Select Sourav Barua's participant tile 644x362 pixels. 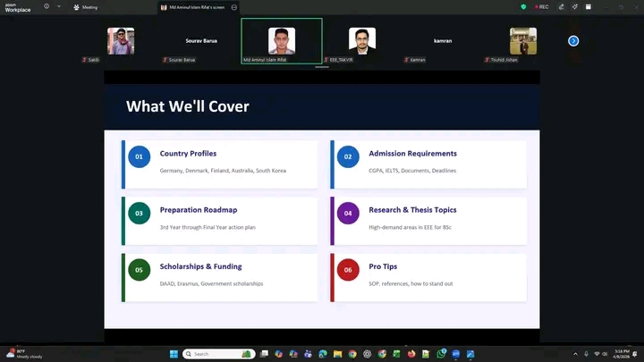click(201, 41)
